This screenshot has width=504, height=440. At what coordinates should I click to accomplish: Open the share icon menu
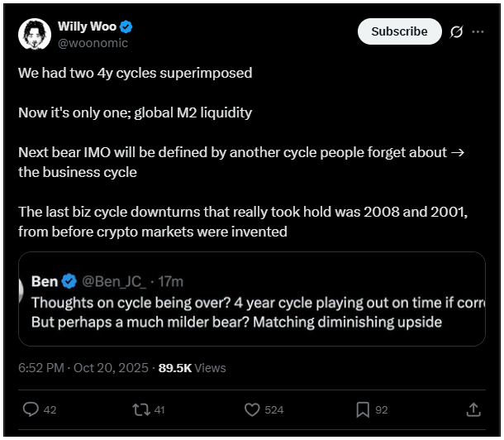pos(473,409)
